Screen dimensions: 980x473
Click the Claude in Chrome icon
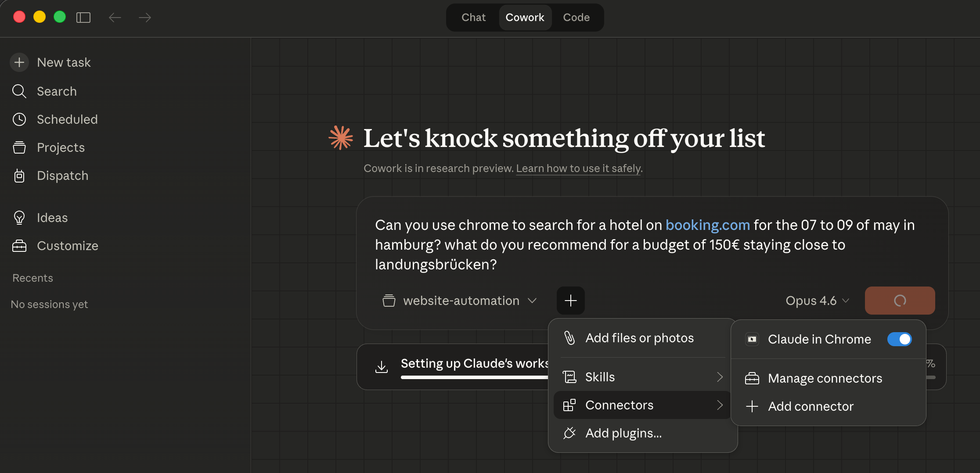tap(752, 339)
